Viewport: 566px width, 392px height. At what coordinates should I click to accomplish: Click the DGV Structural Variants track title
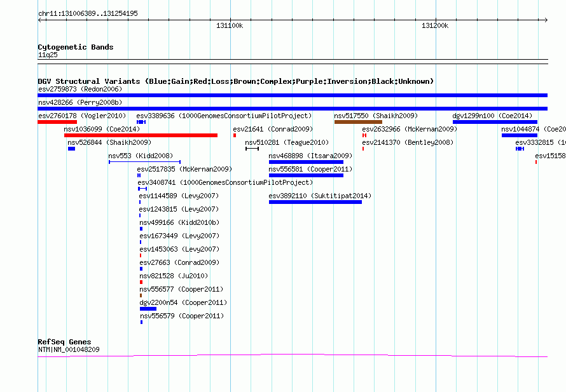[x=236, y=81]
